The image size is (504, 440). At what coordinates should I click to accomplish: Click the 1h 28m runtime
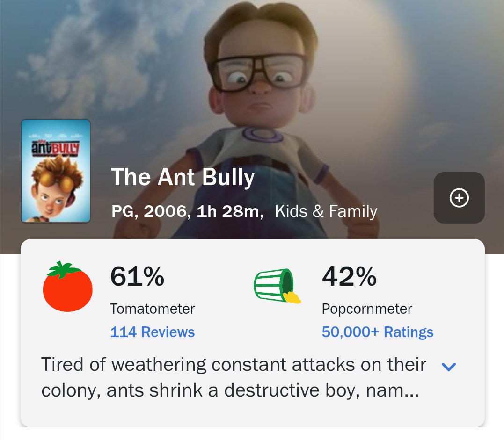[x=230, y=212]
